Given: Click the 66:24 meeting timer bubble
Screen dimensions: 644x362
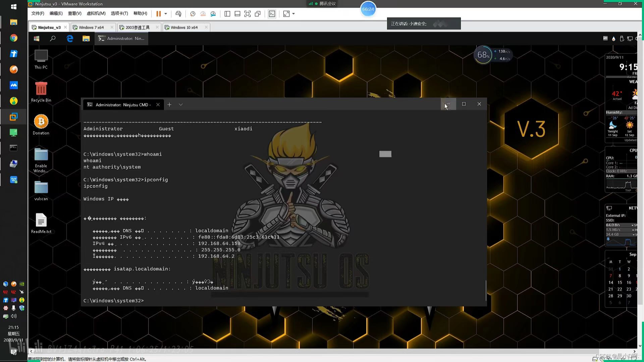Looking at the screenshot, I should pyautogui.click(x=368, y=9).
